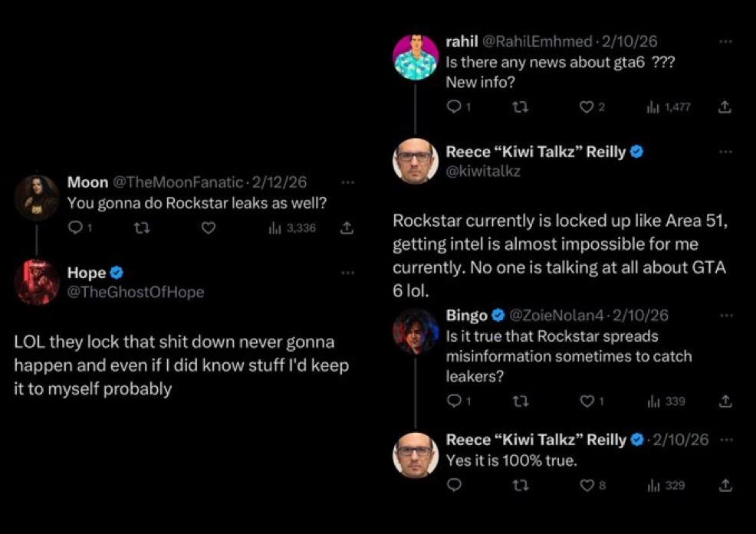Share Moon's tweet via share icon
The height and width of the screenshot is (534, 756).
(x=346, y=228)
